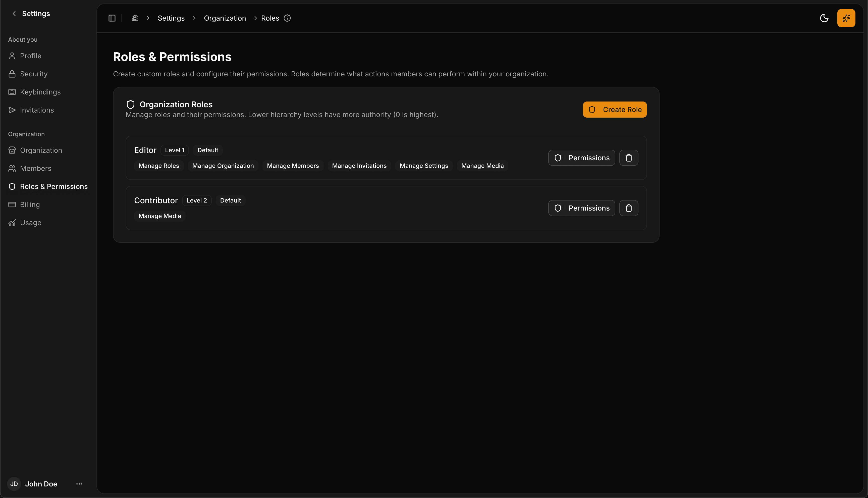Screen dimensions: 868x498
Task: Open the AI assistant sparkles button
Action: coord(846,18)
